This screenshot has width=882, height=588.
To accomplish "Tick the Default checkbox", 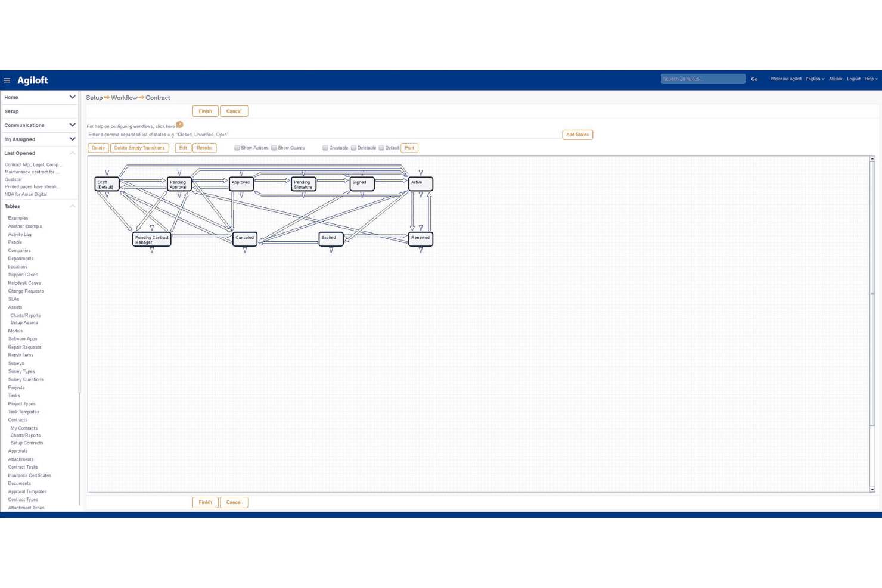I will 381,148.
